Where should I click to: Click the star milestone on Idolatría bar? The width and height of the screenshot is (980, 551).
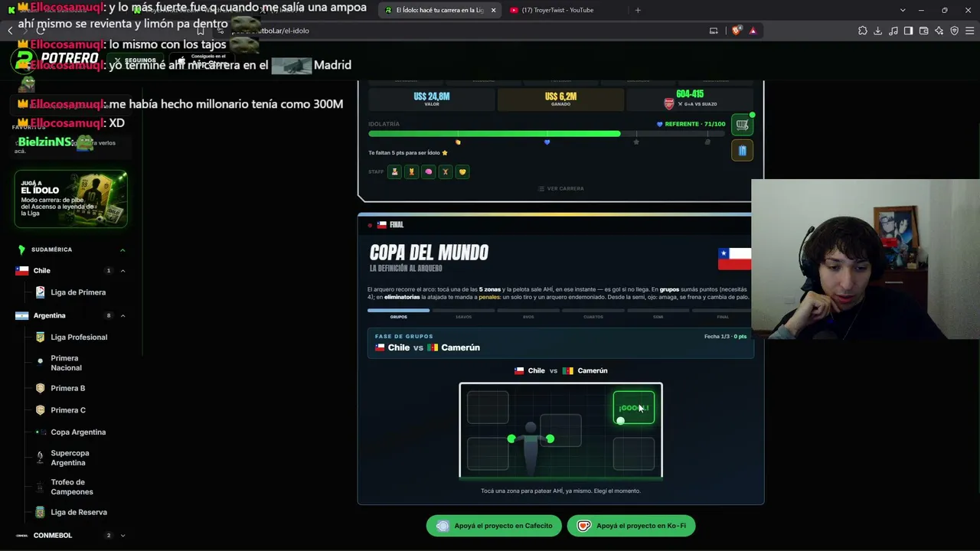(635, 142)
